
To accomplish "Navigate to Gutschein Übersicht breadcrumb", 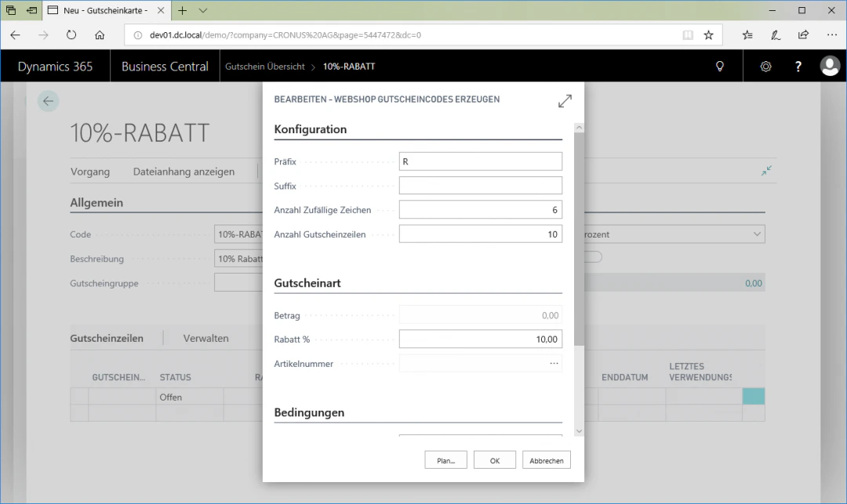I will coord(265,67).
